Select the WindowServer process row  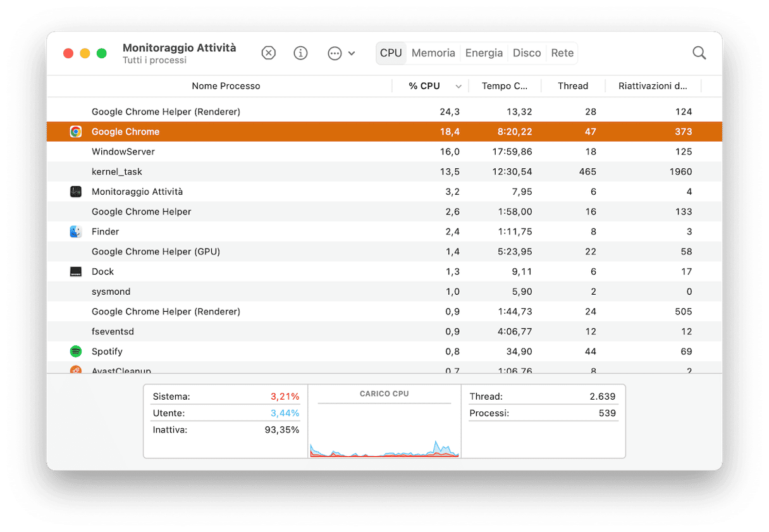pyautogui.click(x=384, y=152)
